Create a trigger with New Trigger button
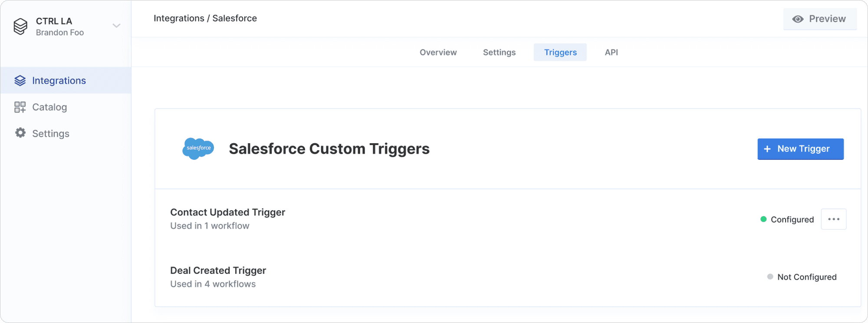This screenshot has width=868, height=323. pos(800,149)
